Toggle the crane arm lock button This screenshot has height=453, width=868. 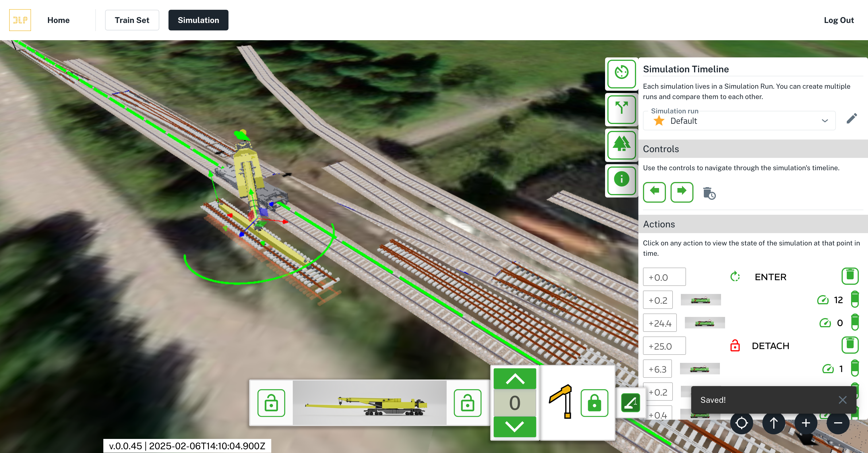594,403
